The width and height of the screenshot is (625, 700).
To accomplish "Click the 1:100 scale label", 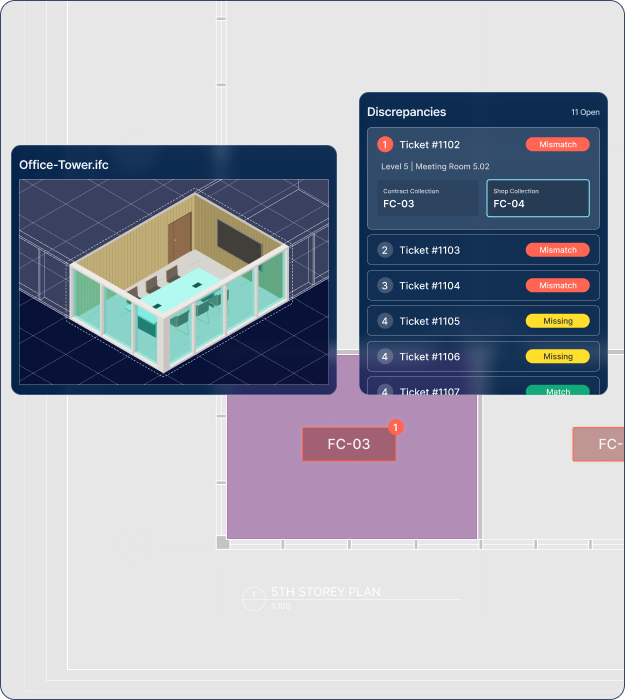I will 281,606.
